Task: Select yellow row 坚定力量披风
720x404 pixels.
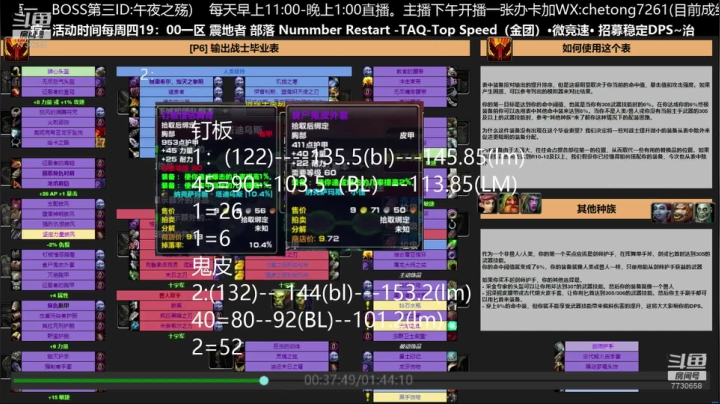Action: (x=58, y=234)
